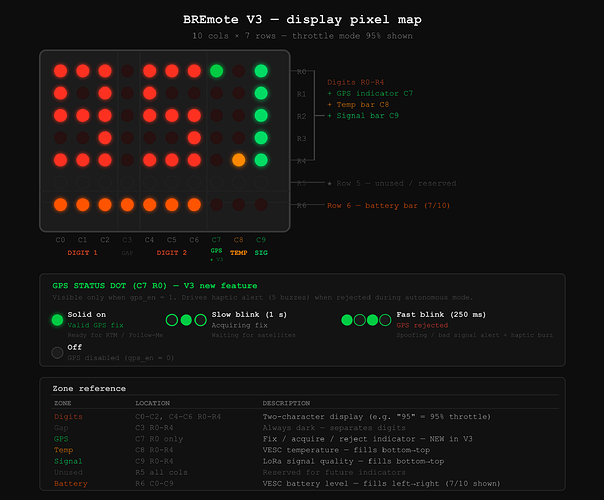This screenshot has height=500, width=604.
Task: Click the 'R6 C0-C9' location cell
Action: pyautogui.click(x=154, y=483)
